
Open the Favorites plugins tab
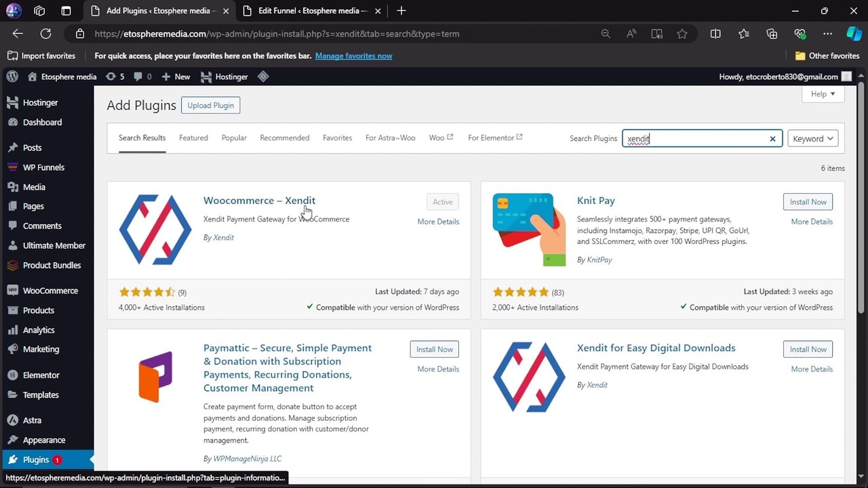[338, 138]
